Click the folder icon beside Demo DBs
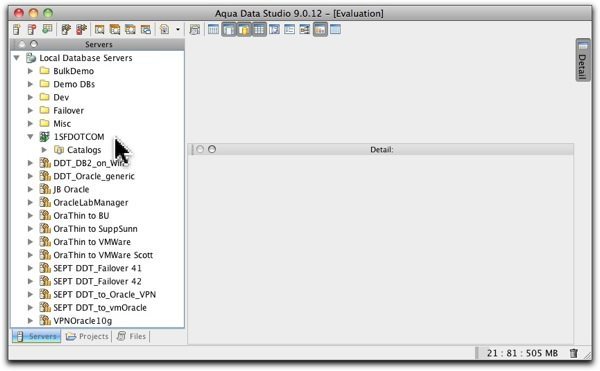600x371 pixels. click(x=45, y=84)
